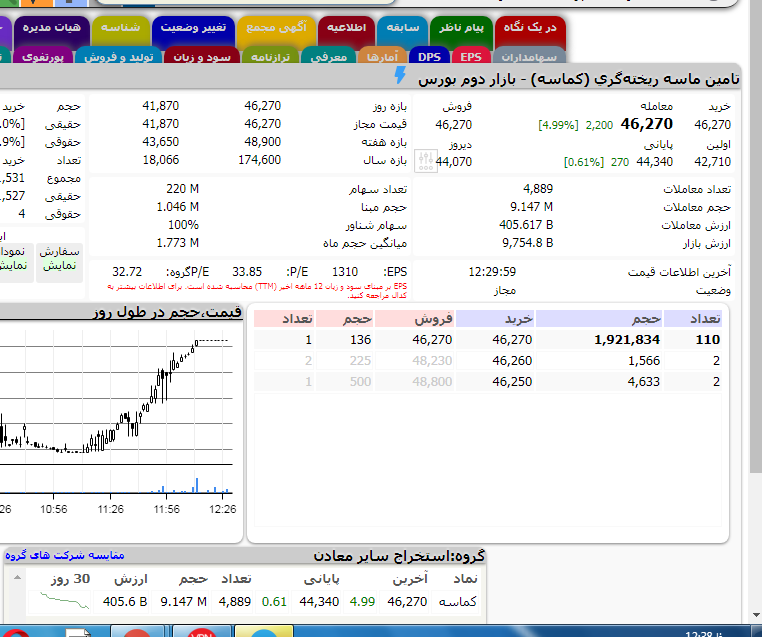Click the red EPS TTM notice text

[257, 291]
